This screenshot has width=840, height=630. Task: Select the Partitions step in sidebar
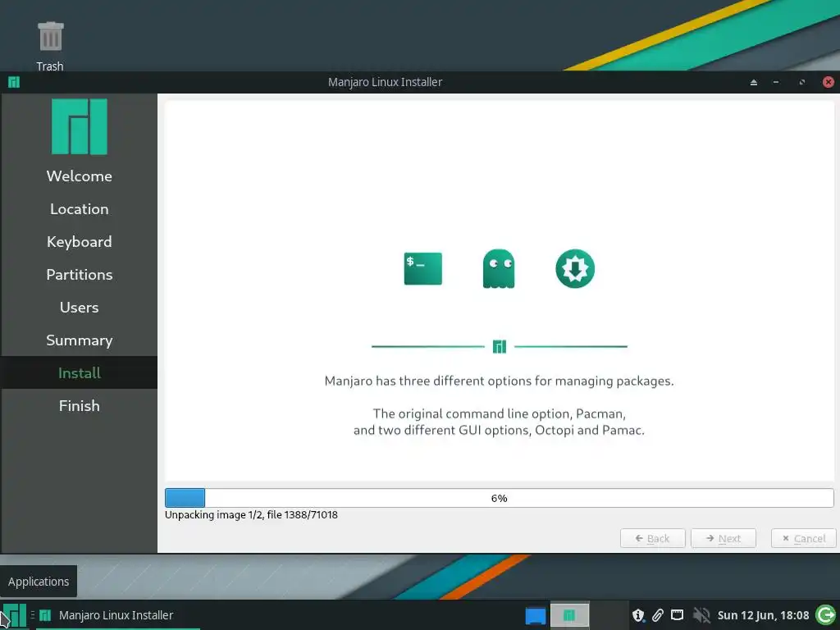pyautogui.click(x=80, y=274)
